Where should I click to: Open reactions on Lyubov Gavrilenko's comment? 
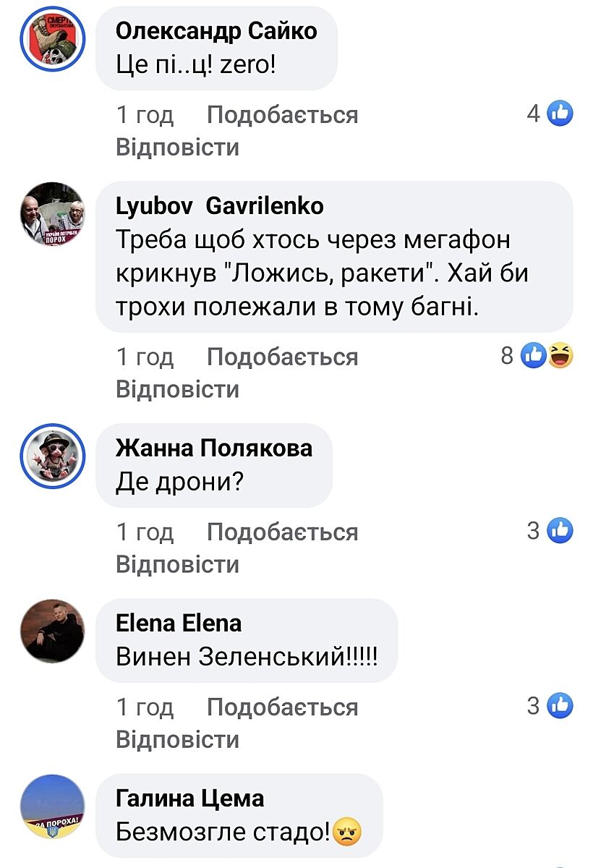point(546,355)
